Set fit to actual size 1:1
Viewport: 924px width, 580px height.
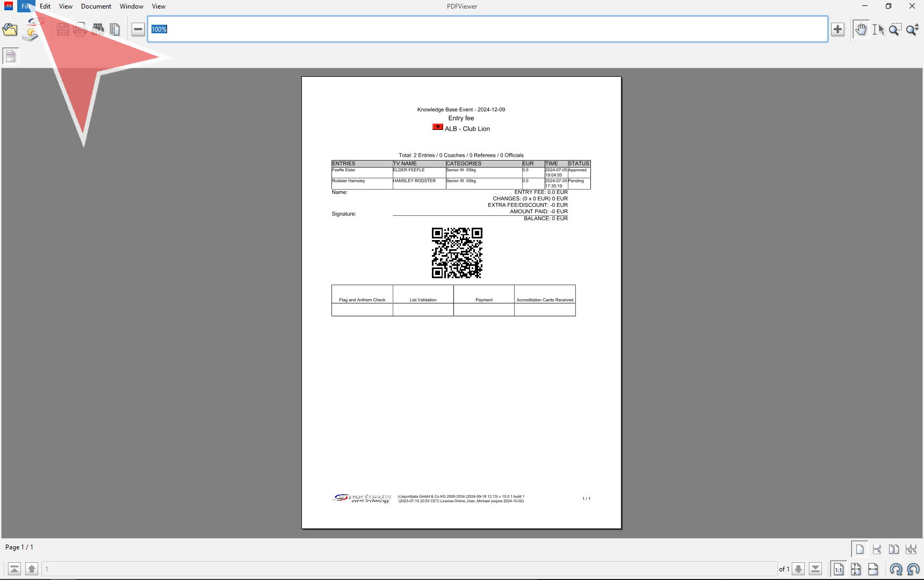coord(839,569)
